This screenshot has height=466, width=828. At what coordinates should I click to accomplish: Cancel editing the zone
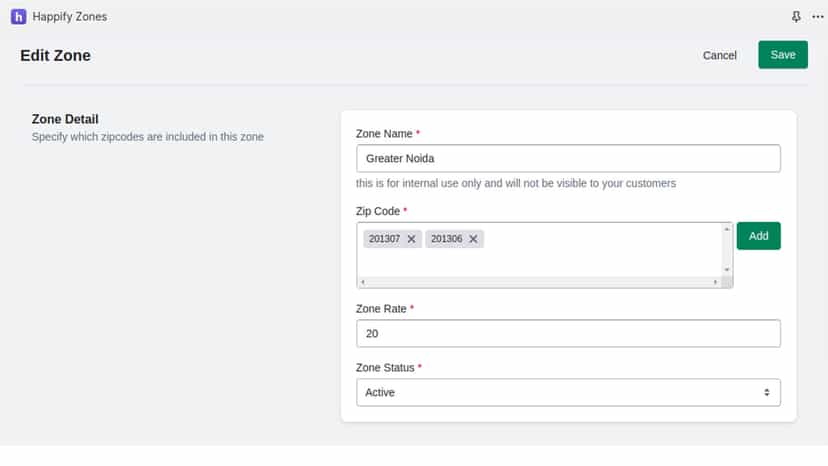(719, 55)
